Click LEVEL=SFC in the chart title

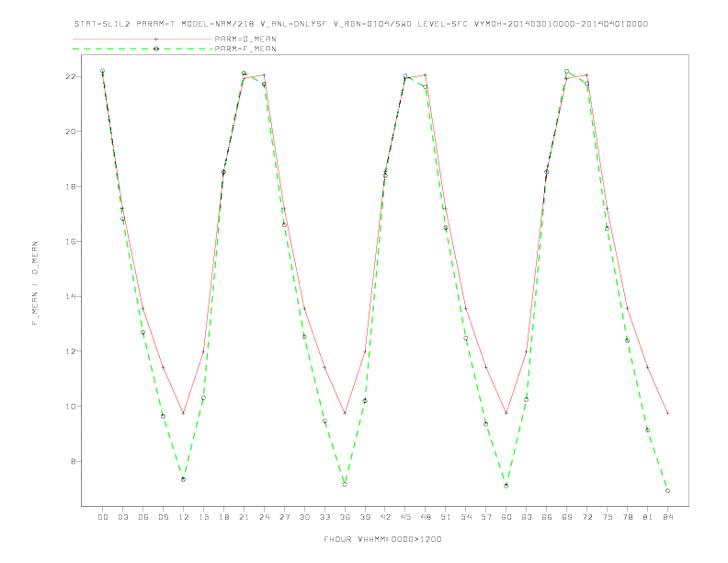[x=442, y=24]
